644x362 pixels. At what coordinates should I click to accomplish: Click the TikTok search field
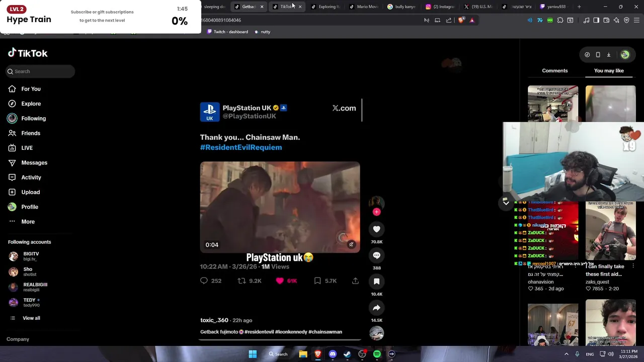point(40,71)
